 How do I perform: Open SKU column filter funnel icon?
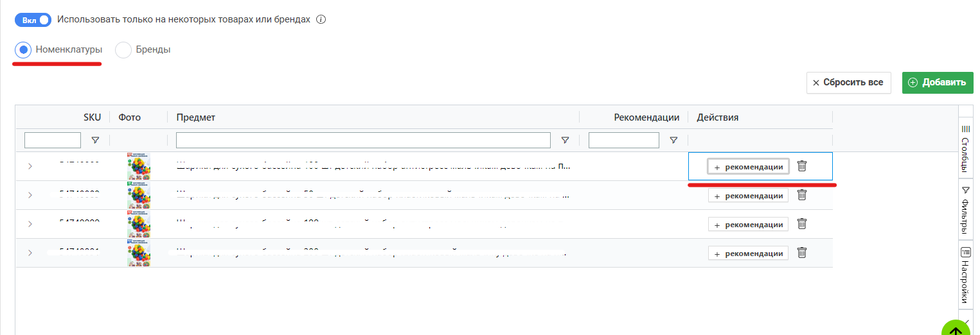(95, 140)
